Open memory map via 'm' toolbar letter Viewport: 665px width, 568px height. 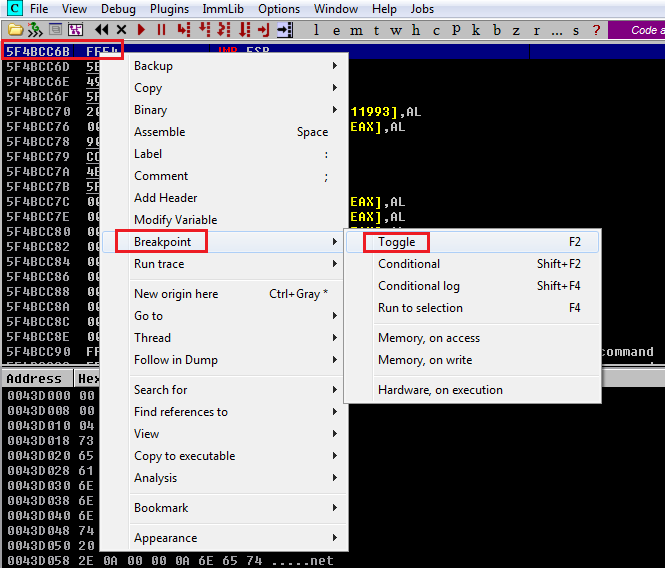point(356,30)
